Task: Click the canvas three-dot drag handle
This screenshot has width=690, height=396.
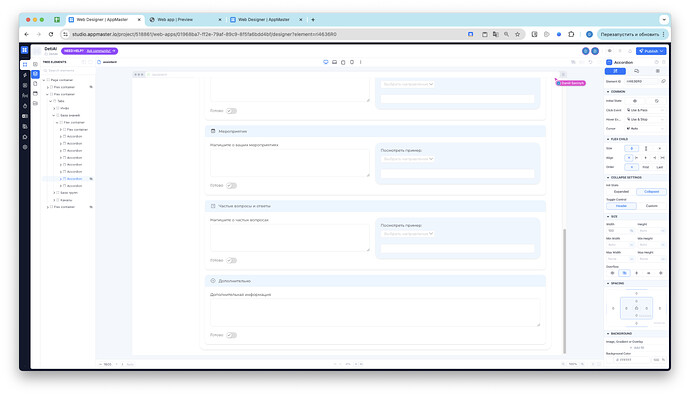Action: [139, 74]
